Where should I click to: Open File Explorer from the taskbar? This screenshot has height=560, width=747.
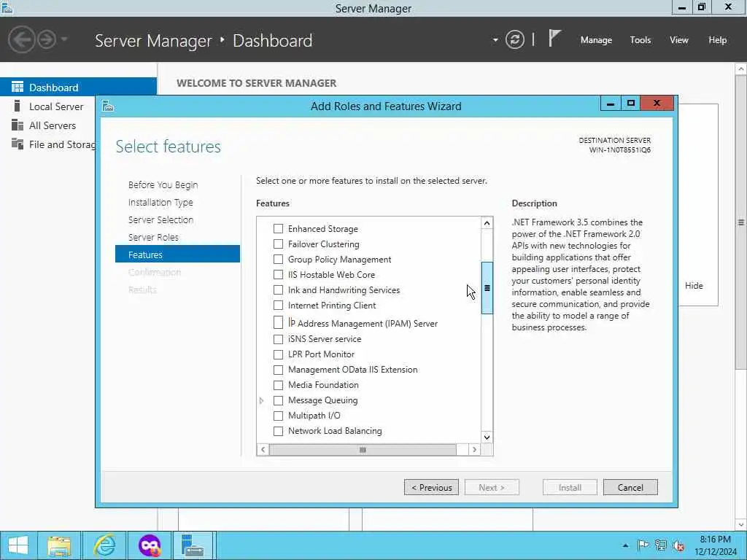59,545
